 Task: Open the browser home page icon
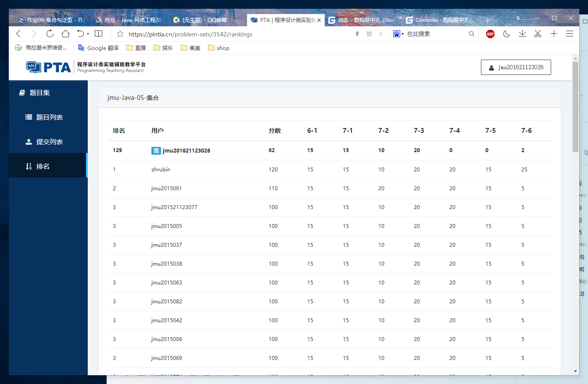click(65, 34)
